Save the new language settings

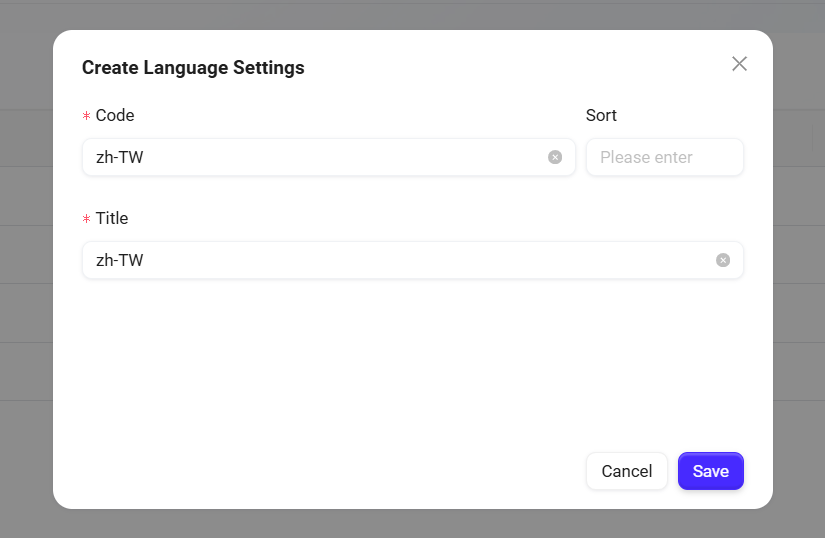pyautogui.click(x=710, y=471)
